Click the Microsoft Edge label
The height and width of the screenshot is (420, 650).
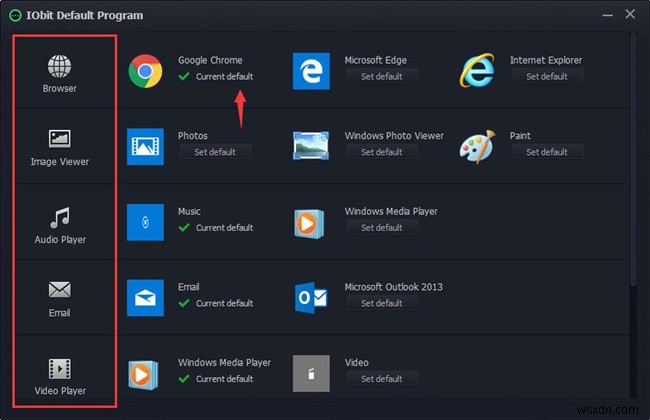[x=376, y=60]
